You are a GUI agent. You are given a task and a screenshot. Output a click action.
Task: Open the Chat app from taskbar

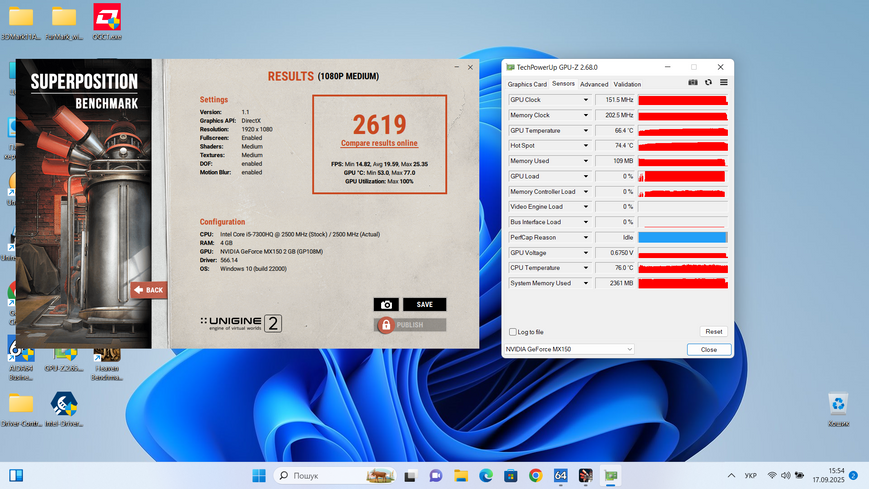(x=436, y=476)
